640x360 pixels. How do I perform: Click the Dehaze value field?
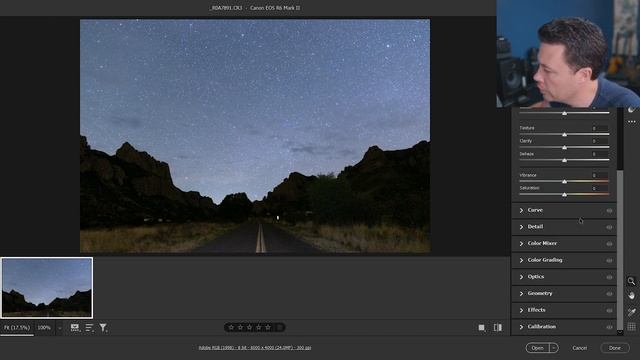tap(600, 154)
